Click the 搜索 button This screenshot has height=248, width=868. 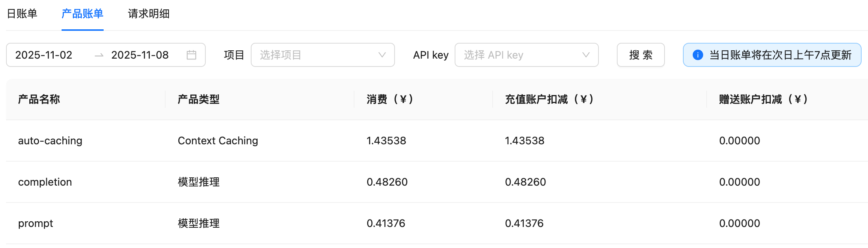641,55
